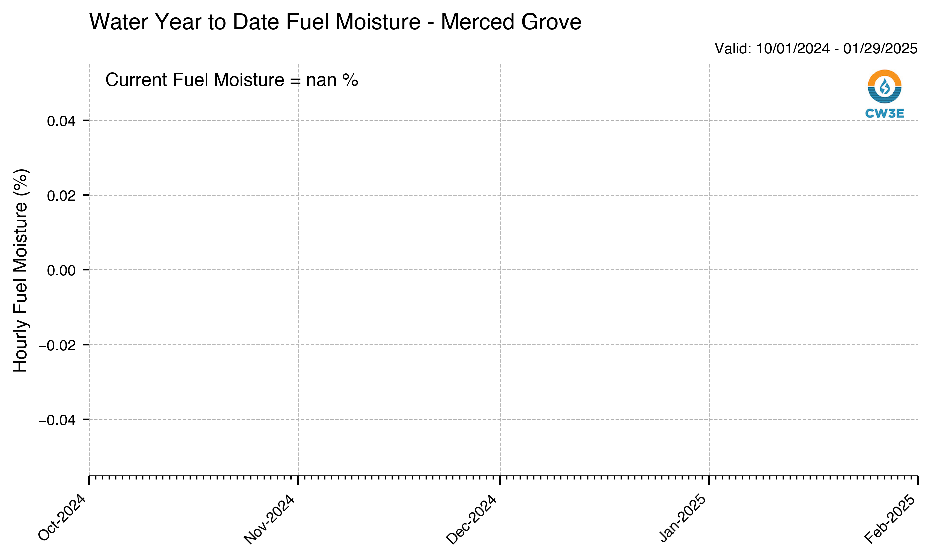This screenshot has height=560, width=931.
Task: Click the 0.00 horizontal gridline
Action: [x=503, y=270]
